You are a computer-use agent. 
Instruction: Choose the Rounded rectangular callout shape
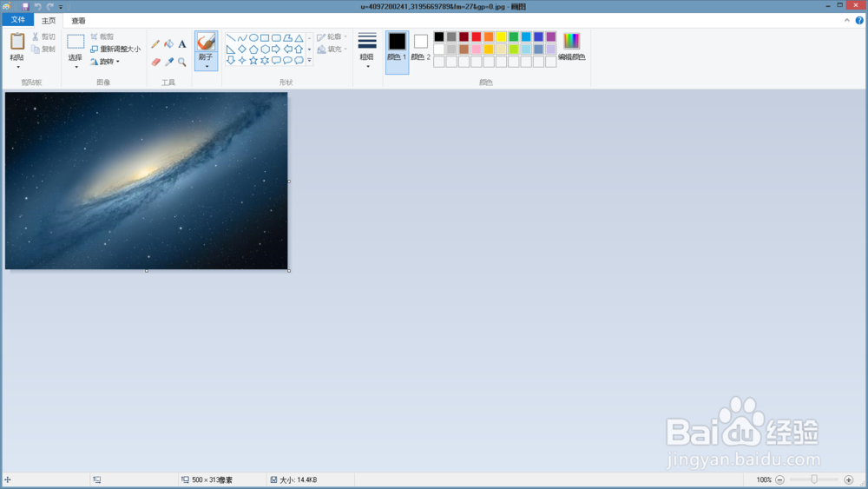click(276, 60)
